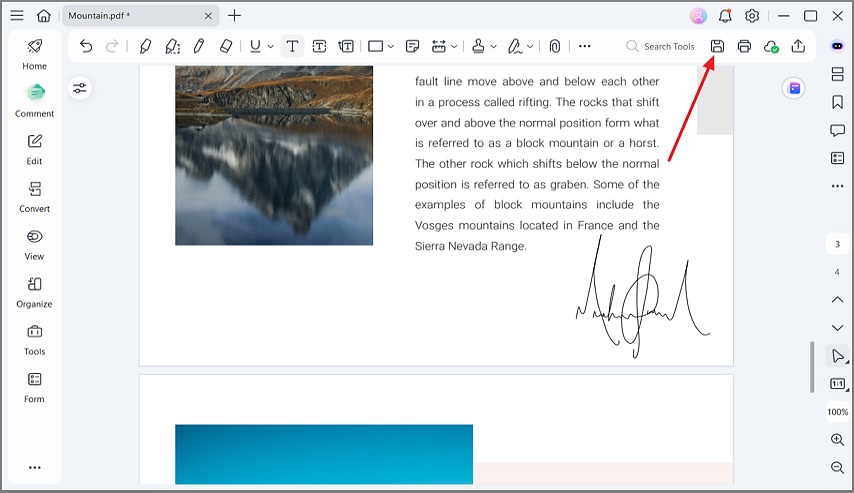Open the bookmarks panel
Image resolution: width=854 pixels, height=493 pixels.
pos(837,102)
